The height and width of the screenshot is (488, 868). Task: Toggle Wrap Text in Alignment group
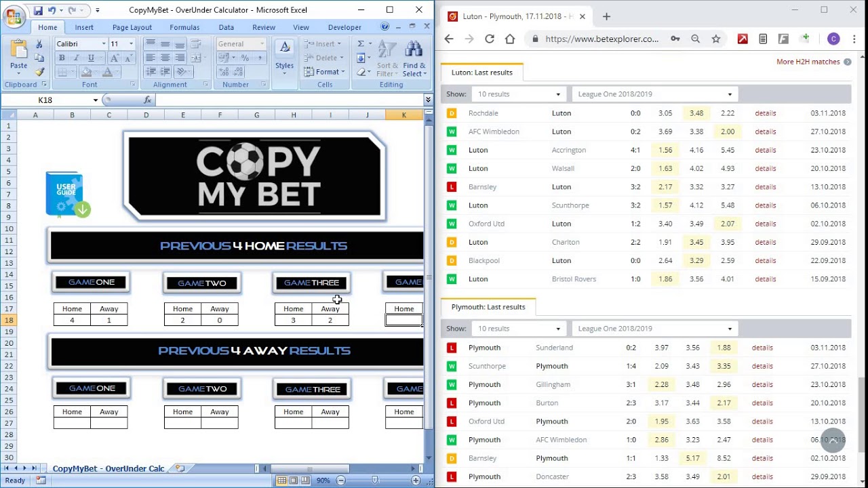[x=197, y=44]
